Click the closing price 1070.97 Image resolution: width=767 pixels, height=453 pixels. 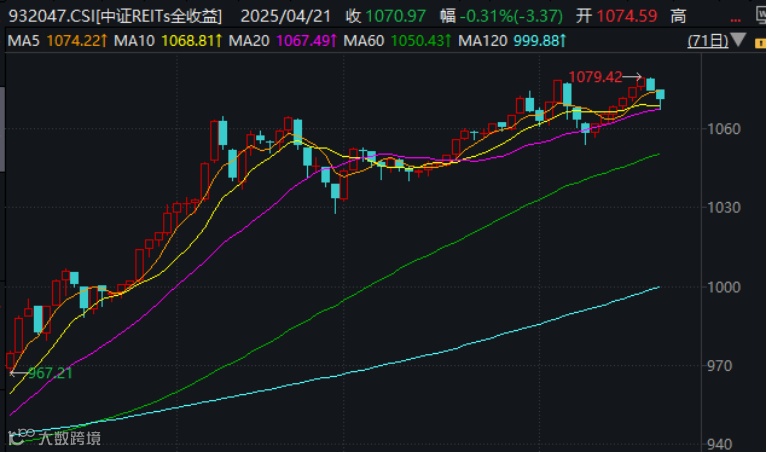pyautogui.click(x=395, y=16)
